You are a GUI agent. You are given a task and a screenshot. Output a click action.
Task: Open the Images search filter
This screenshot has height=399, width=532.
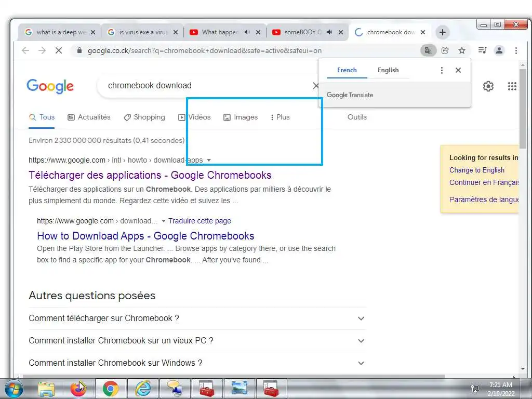241,117
